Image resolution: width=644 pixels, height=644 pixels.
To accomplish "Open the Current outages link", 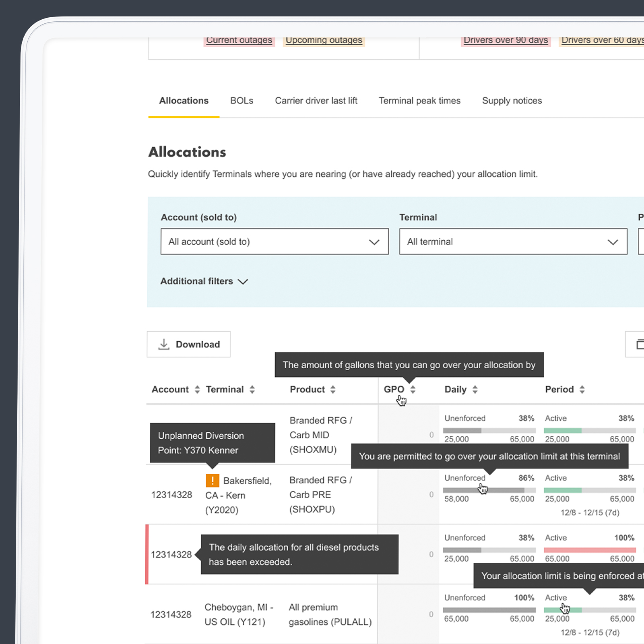I will pos(239,40).
